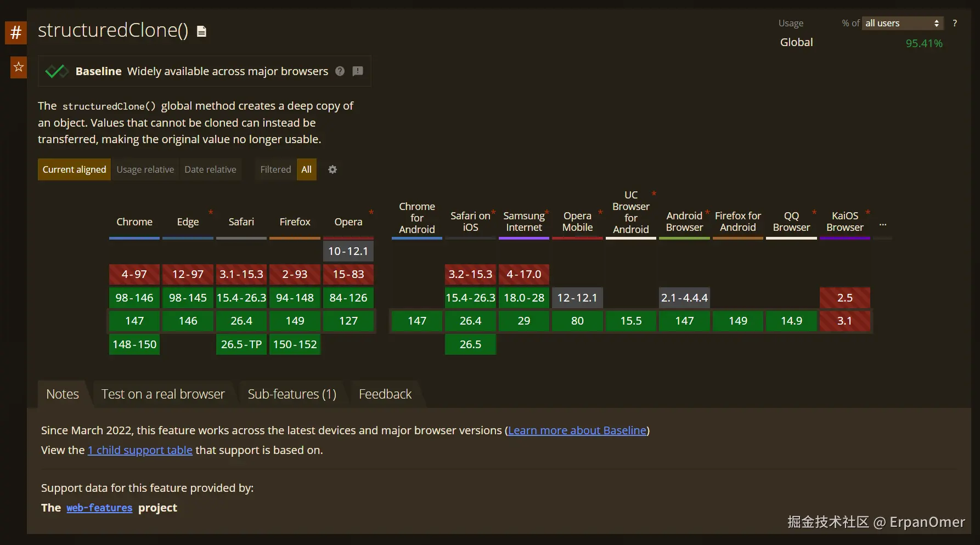Click the Safari desktop column header
The image size is (980, 545).
(x=241, y=222)
